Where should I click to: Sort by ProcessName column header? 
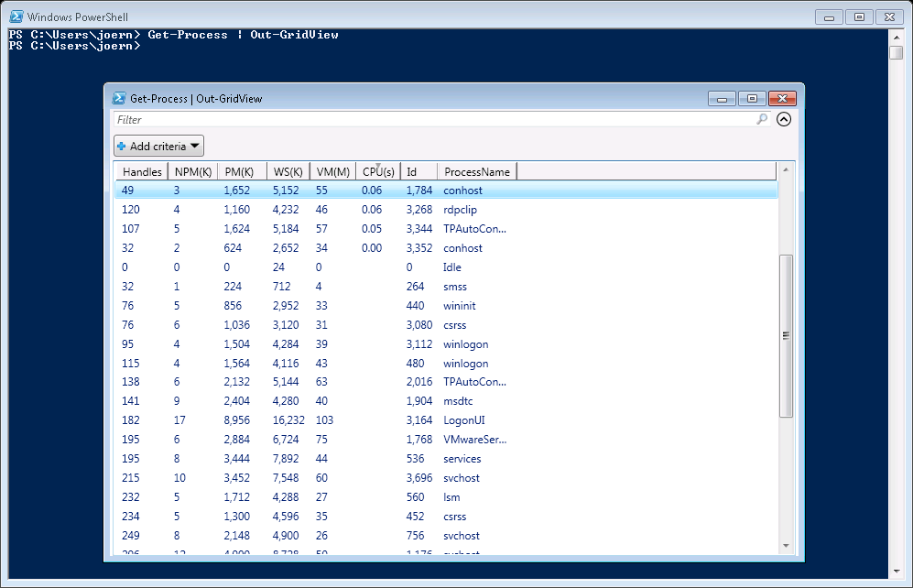pos(477,172)
